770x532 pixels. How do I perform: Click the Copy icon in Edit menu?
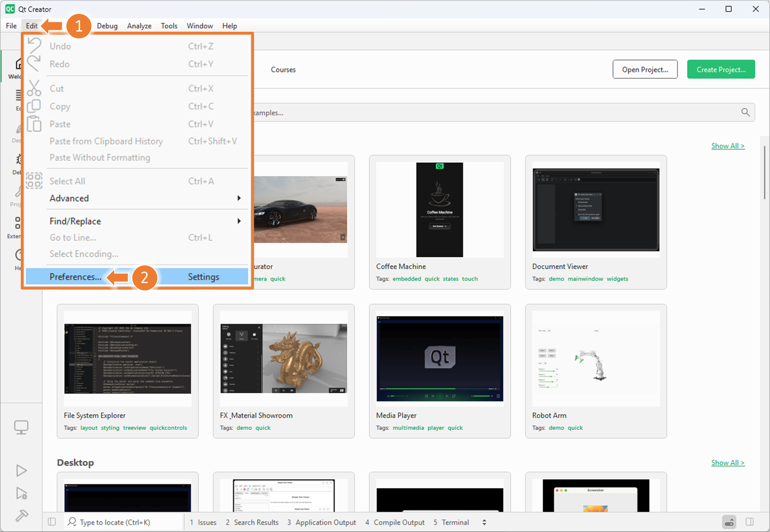tap(34, 106)
